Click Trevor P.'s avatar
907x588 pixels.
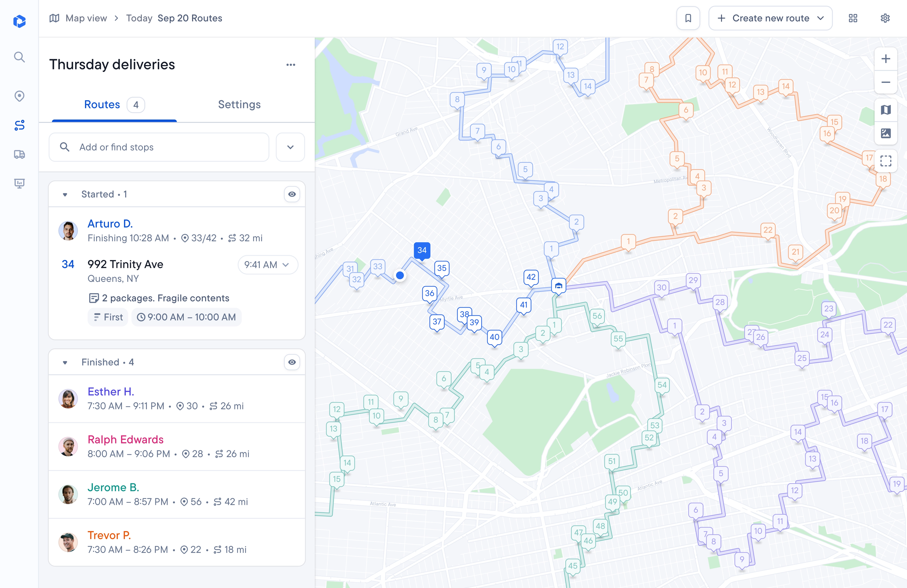[68, 542]
